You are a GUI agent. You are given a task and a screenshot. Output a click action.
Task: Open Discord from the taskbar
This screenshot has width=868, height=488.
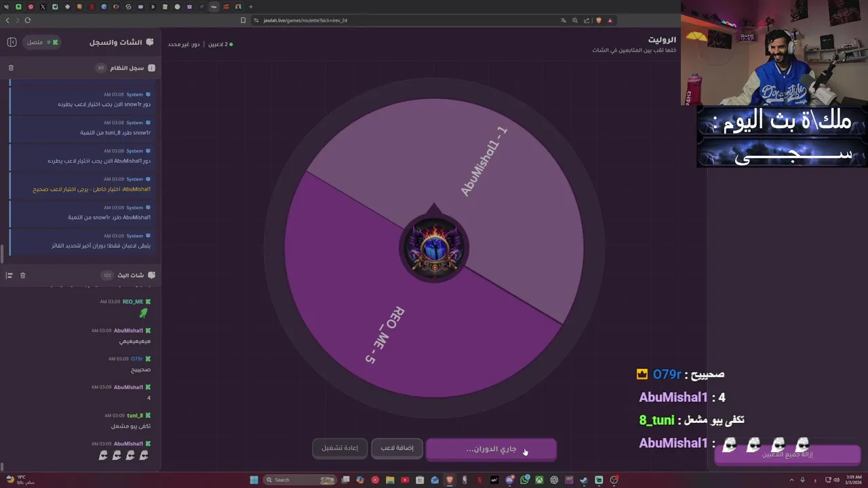click(x=509, y=480)
